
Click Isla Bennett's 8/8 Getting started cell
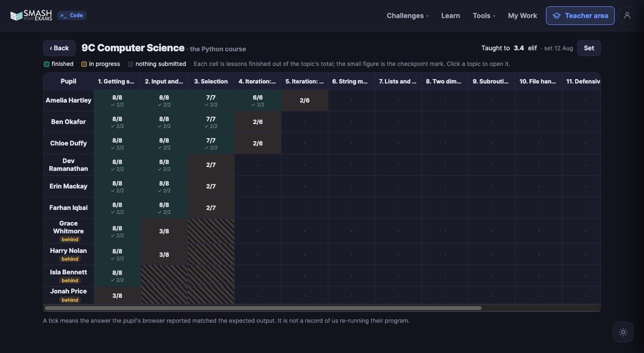pyautogui.click(x=117, y=275)
